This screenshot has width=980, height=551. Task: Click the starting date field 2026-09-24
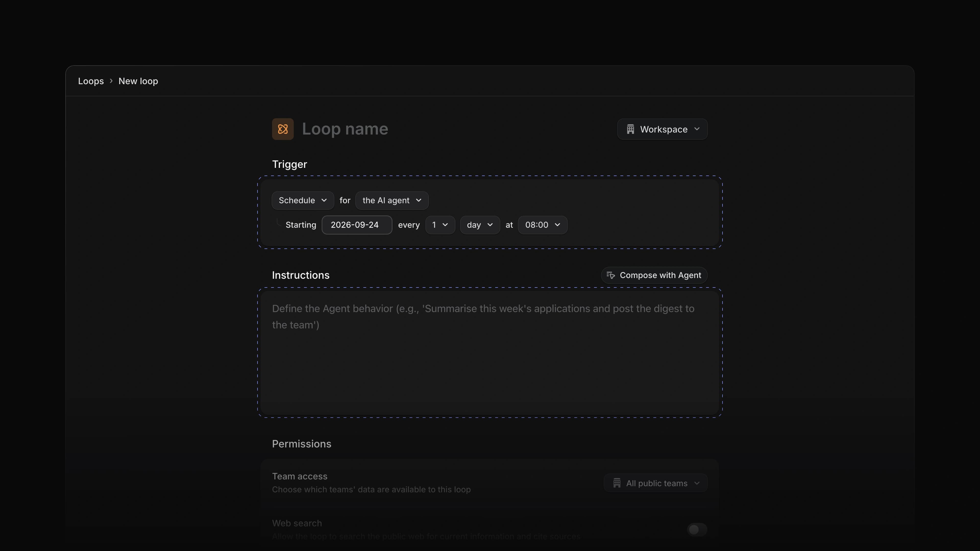[x=357, y=225]
